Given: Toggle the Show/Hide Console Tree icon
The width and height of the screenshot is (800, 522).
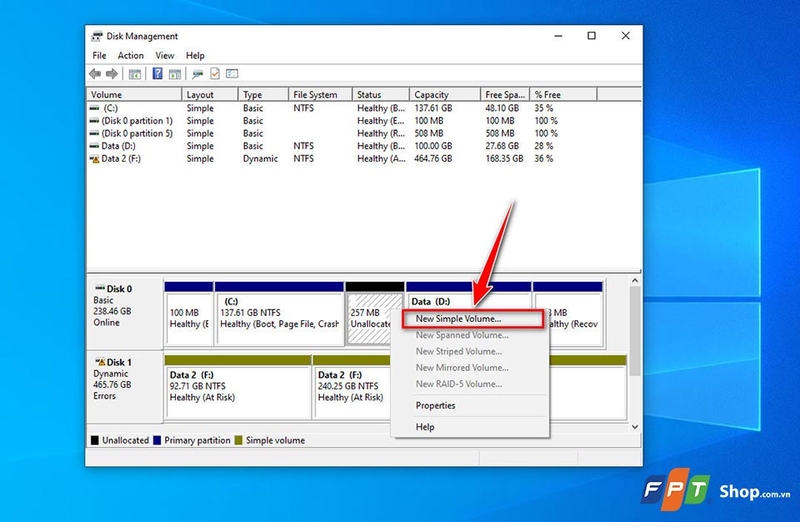Looking at the screenshot, I should click(x=135, y=74).
